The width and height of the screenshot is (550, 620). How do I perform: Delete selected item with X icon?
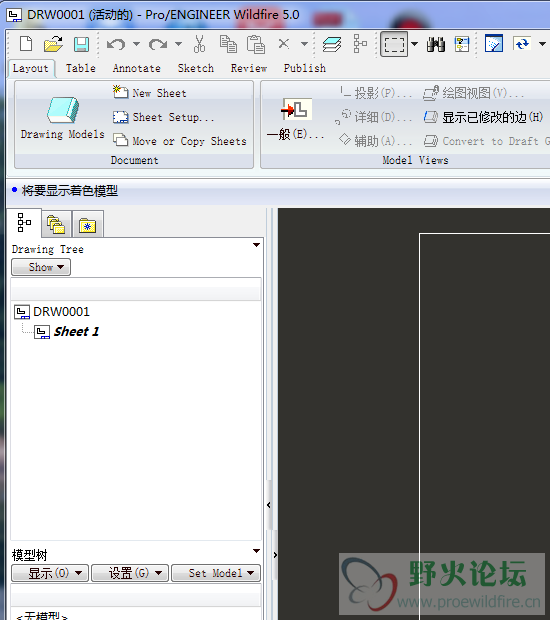[284, 43]
